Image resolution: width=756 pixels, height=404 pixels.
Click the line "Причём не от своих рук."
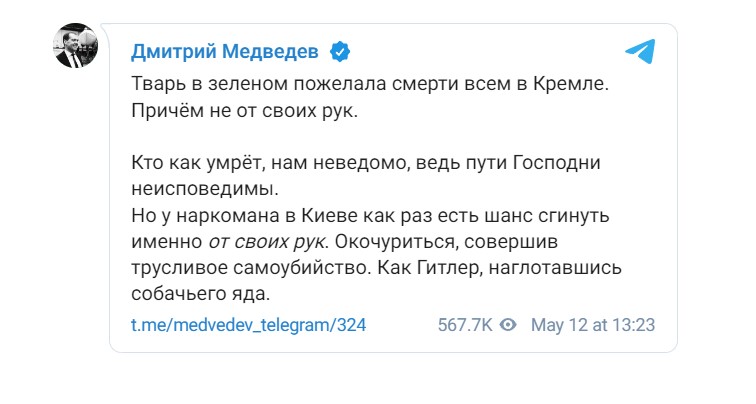[243, 110]
